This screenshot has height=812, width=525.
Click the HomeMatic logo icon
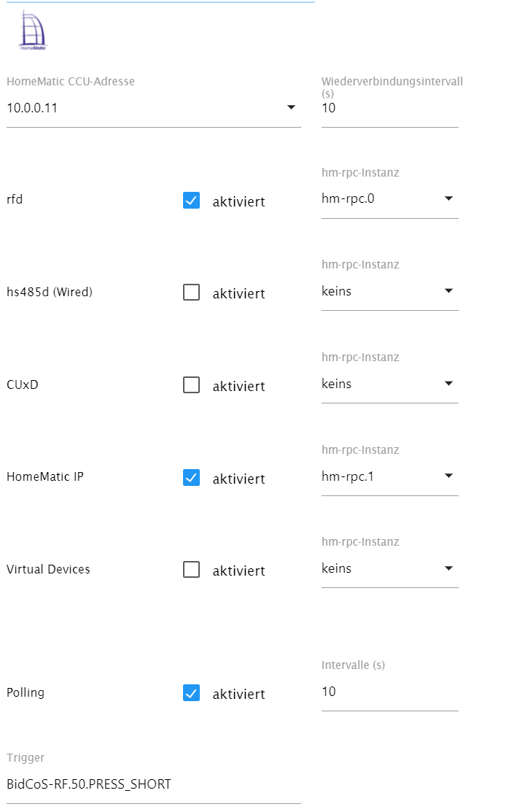click(x=33, y=31)
